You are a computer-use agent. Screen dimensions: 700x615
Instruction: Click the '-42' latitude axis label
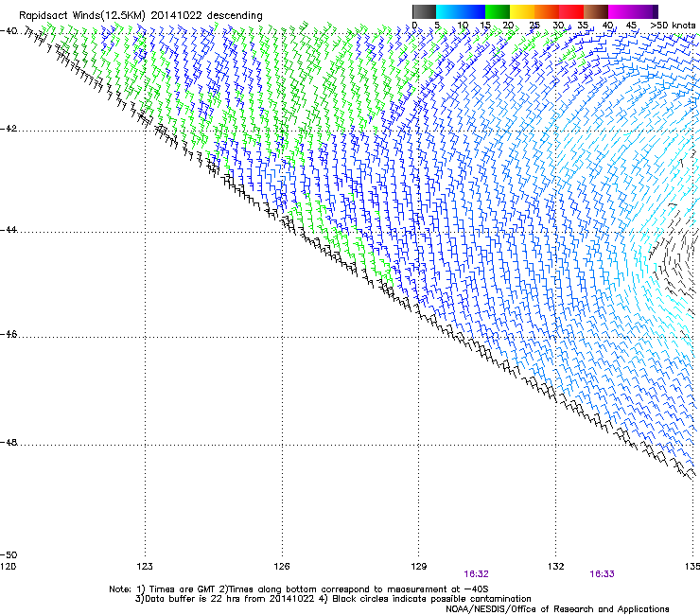click(9, 129)
